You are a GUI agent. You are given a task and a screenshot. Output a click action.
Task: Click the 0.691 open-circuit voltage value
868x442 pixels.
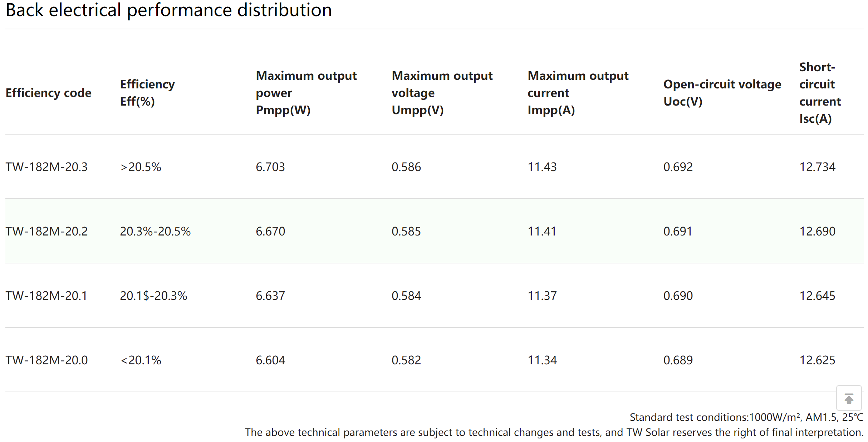click(x=678, y=232)
